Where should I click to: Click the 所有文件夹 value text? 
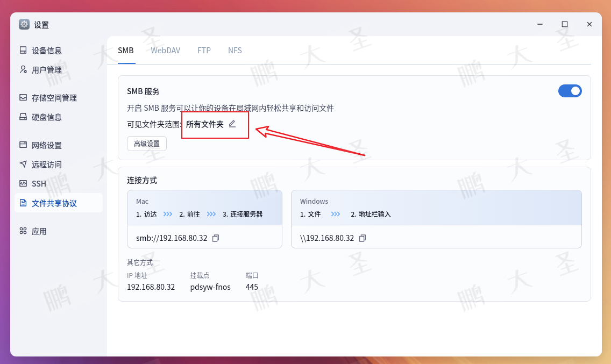click(x=204, y=124)
